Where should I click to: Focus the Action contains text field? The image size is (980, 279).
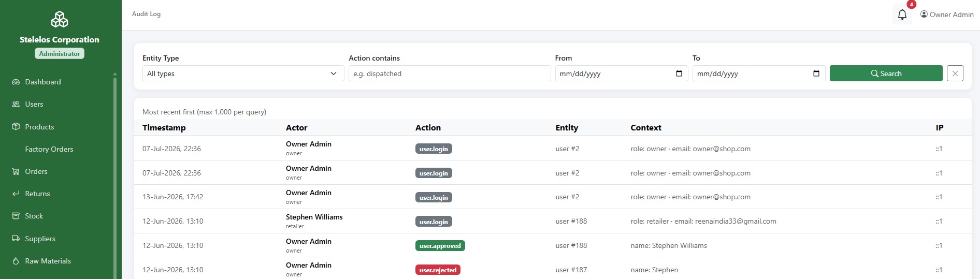coord(449,74)
